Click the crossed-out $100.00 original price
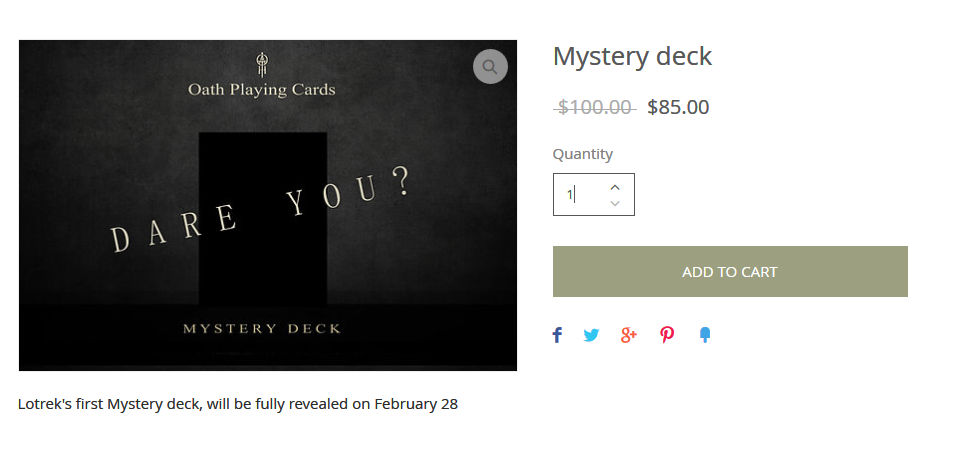960x476 pixels. click(x=595, y=107)
